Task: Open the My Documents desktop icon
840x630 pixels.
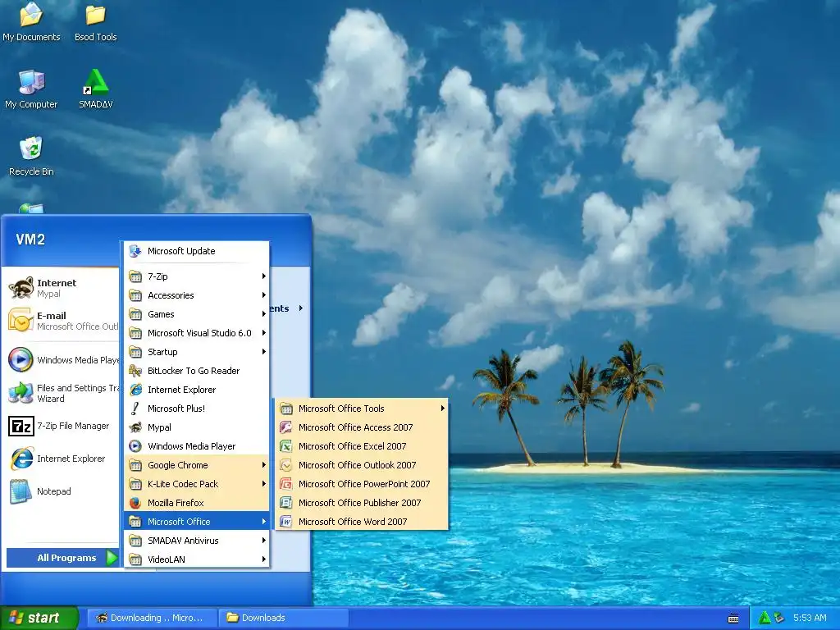Action: point(31,21)
